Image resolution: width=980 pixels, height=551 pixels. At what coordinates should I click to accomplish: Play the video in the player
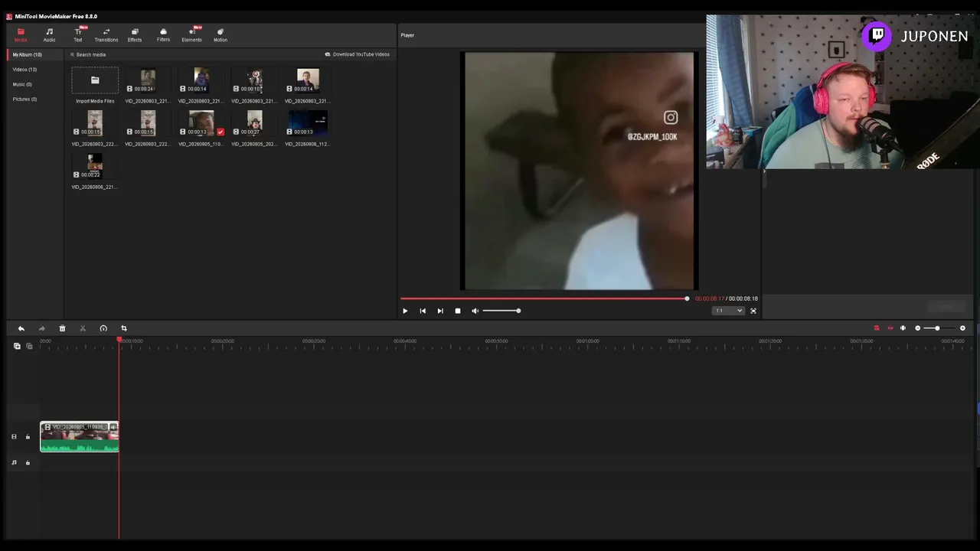(405, 311)
